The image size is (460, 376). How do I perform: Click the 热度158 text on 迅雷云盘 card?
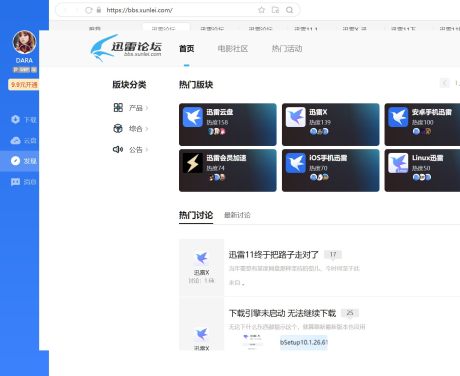[217, 122]
